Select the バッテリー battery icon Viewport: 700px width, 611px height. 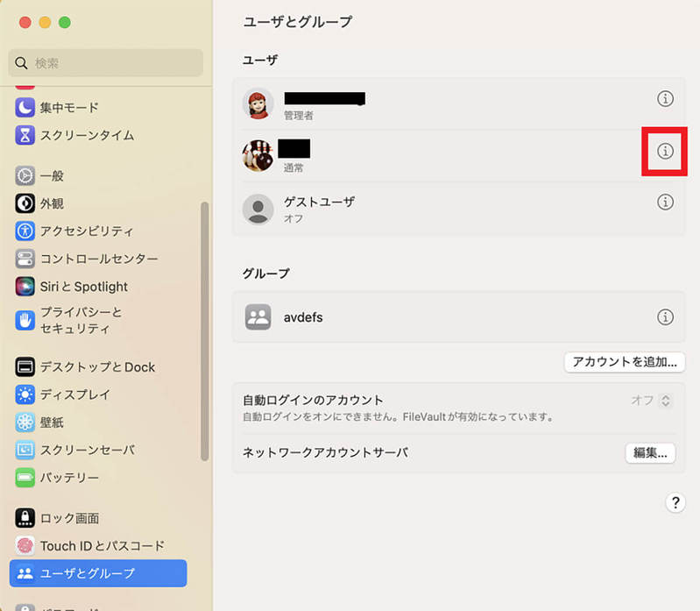tap(25, 478)
